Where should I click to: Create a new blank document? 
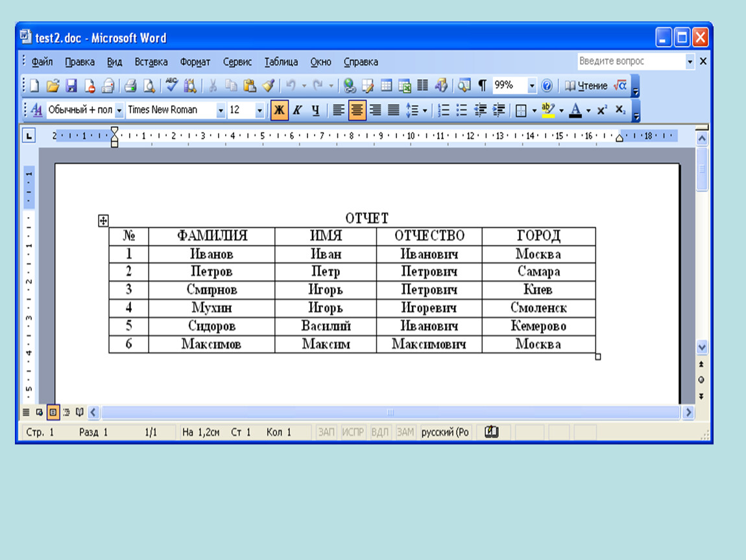click(x=34, y=86)
